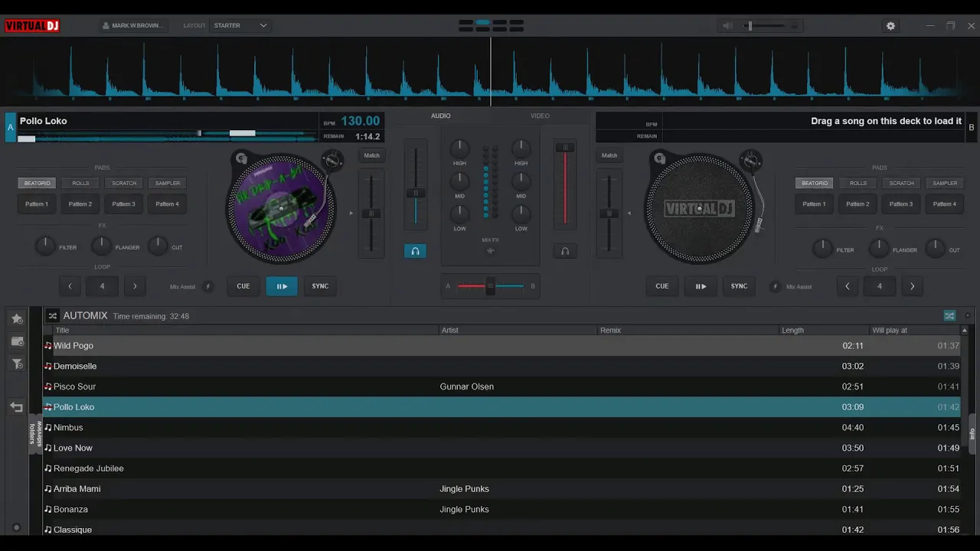Image resolution: width=980 pixels, height=551 pixels.
Task: Click CUE button on deck A
Action: pyautogui.click(x=243, y=286)
